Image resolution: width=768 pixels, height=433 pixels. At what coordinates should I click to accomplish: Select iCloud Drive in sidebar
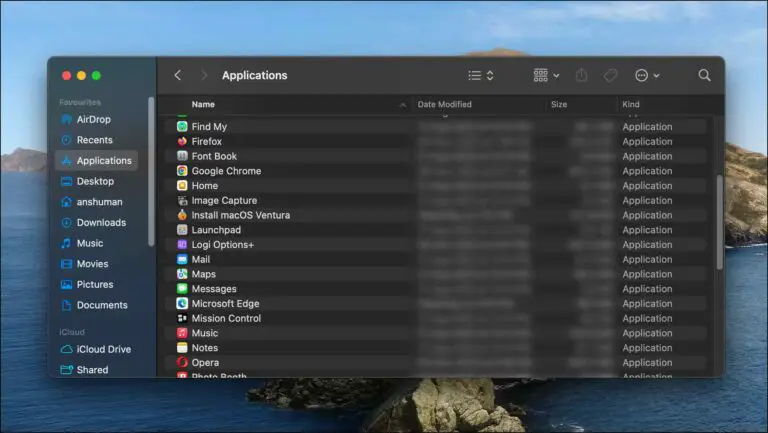(x=104, y=350)
